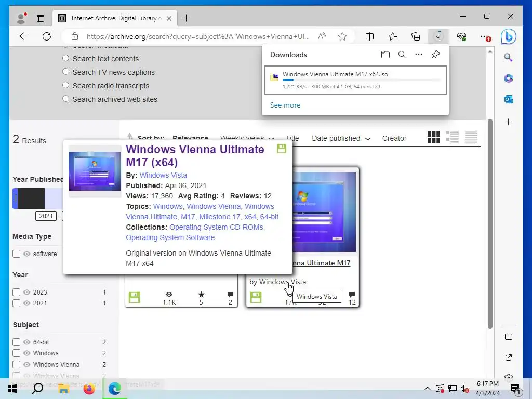View site information lock icon
The height and width of the screenshot is (399, 532).
pos(75,36)
